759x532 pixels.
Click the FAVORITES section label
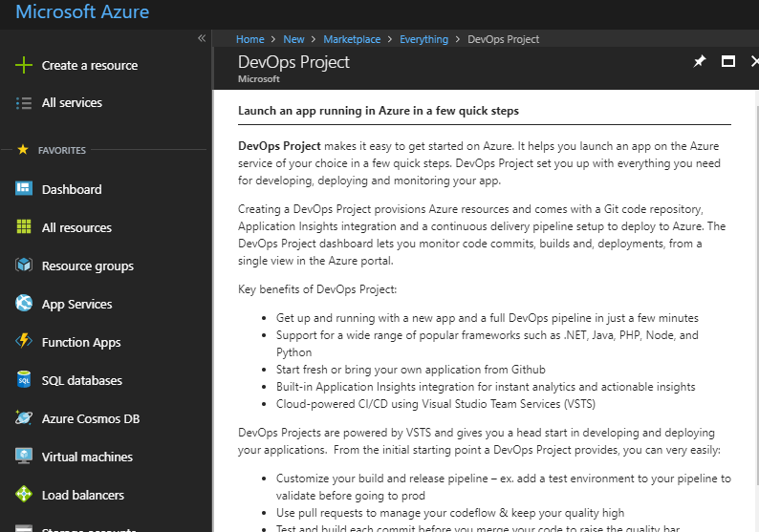pos(62,150)
